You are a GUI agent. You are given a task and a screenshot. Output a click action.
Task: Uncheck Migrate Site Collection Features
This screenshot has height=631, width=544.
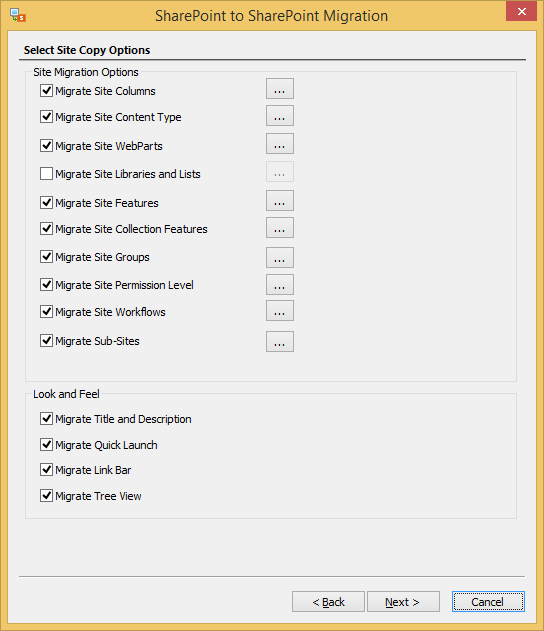[x=46, y=229]
